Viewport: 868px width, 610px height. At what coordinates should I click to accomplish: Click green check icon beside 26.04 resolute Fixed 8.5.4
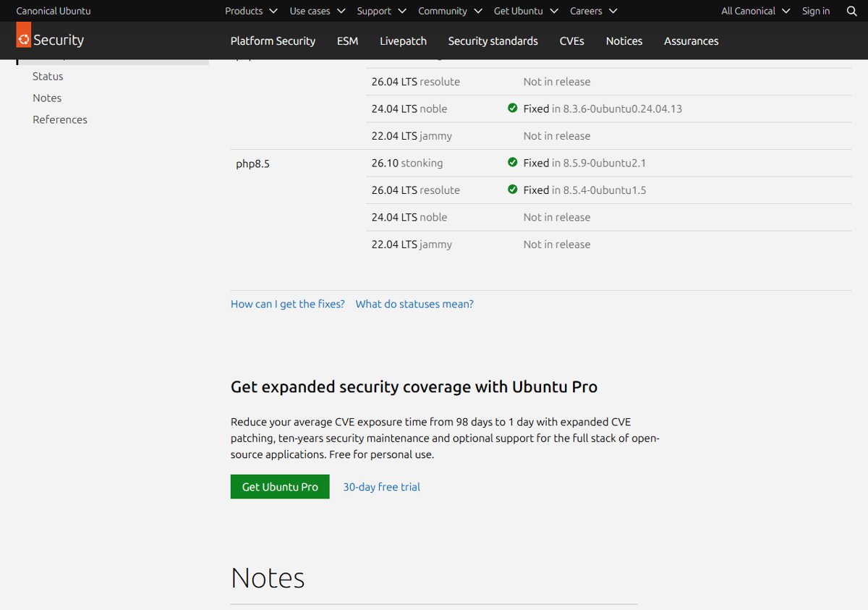513,190
